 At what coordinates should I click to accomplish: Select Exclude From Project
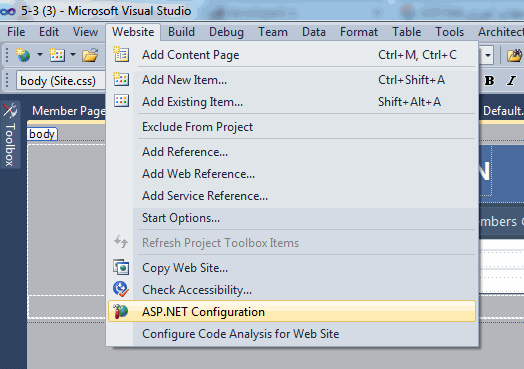pyautogui.click(x=292, y=127)
